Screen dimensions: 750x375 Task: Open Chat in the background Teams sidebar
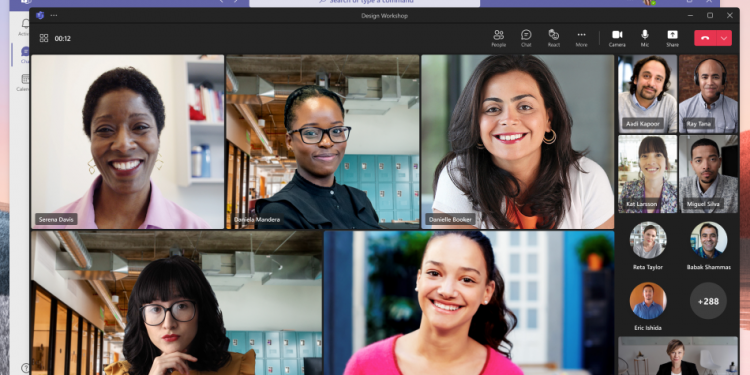[x=24, y=55]
